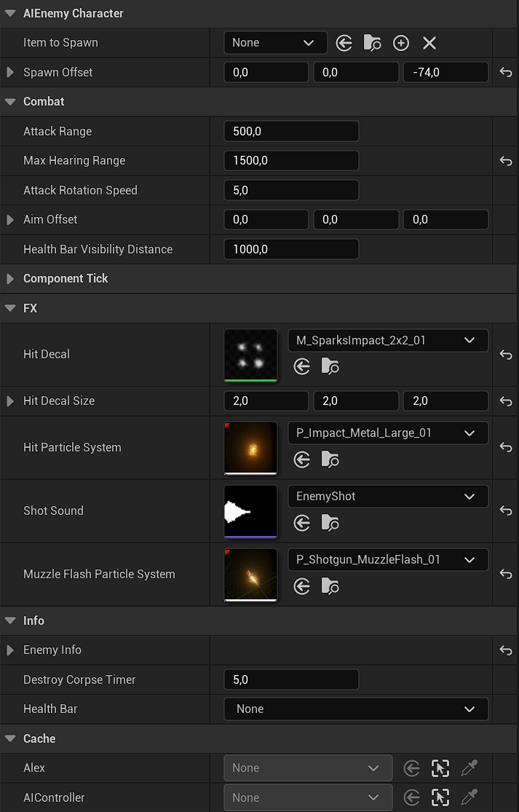
Task: Use selected asset for Muzzle Flash Particle System
Action: (302, 586)
